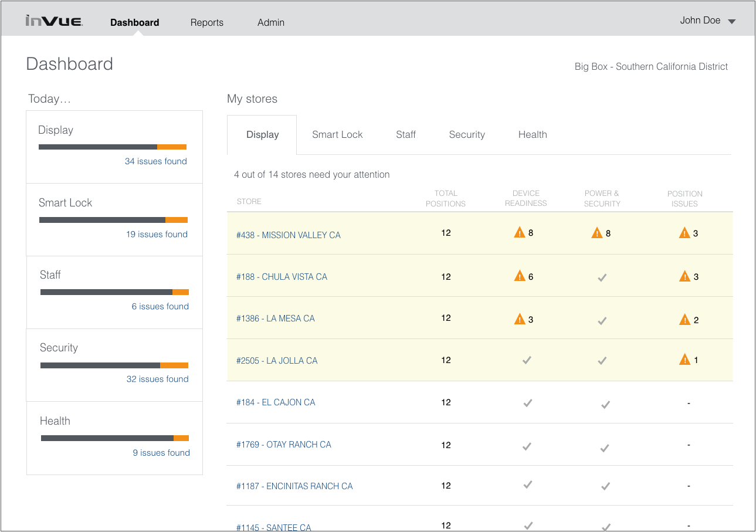
Task: Switch to the Smart Lock tab
Action: coord(337,135)
